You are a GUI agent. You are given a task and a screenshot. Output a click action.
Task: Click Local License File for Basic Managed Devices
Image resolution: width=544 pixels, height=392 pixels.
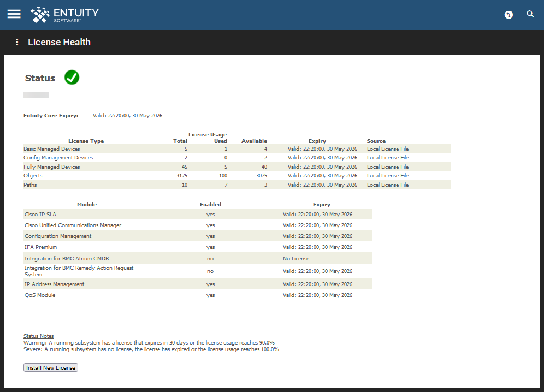pos(388,149)
